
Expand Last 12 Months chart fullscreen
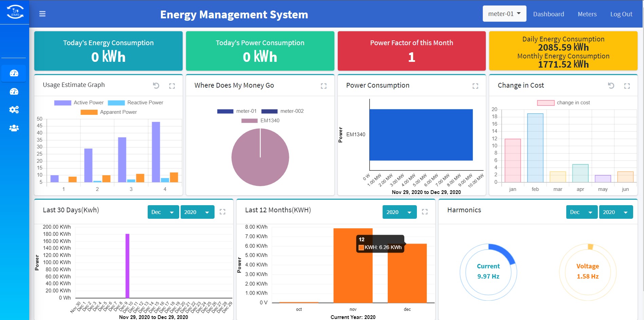[x=425, y=212]
